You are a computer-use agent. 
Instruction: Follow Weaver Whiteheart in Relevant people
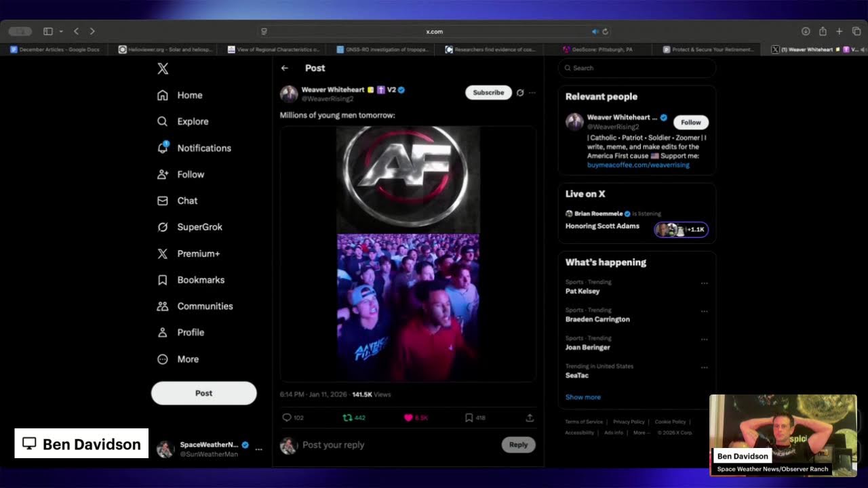(691, 123)
